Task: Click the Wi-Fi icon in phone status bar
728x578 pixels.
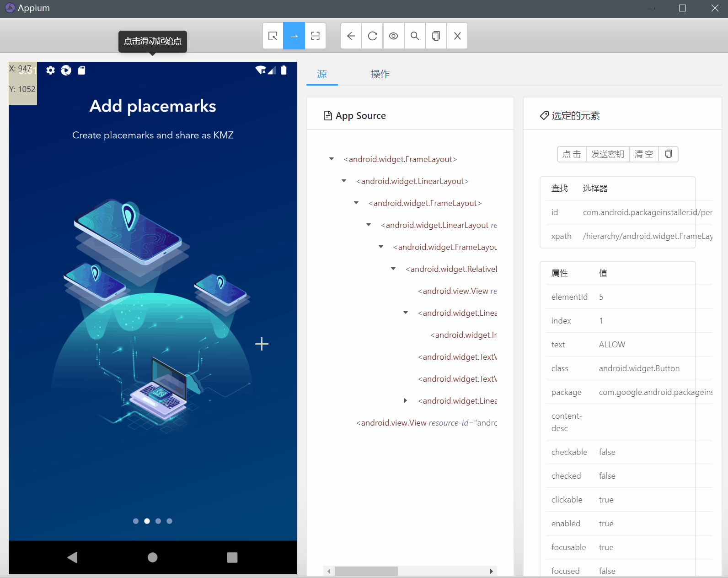Action: [x=261, y=70]
